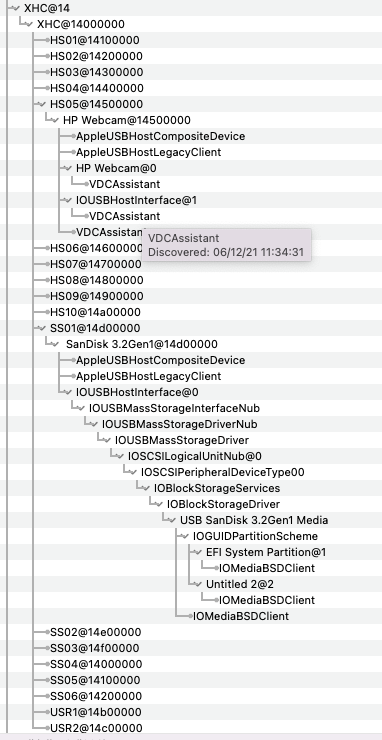Select the IOUSBMassStorageDriver item
This screenshot has height=740, width=382.
pyautogui.click(x=182, y=440)
